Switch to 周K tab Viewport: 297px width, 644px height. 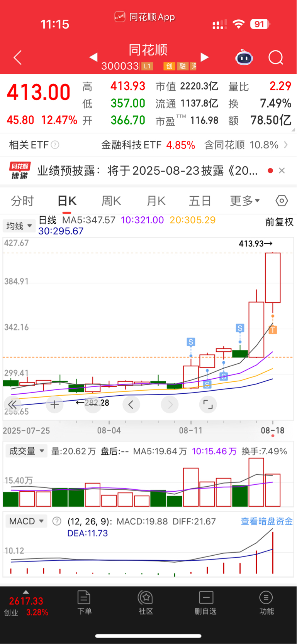click(x=111, y=201)
